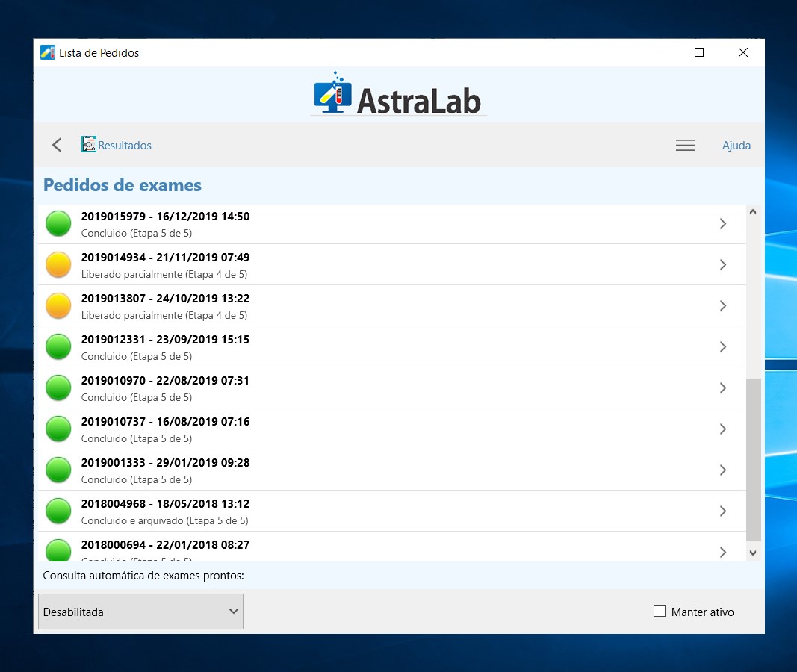The height and width of the screenshot is (672, 797).
Task: Click green status dot of order 2019010970
Action: coord(58,388)
